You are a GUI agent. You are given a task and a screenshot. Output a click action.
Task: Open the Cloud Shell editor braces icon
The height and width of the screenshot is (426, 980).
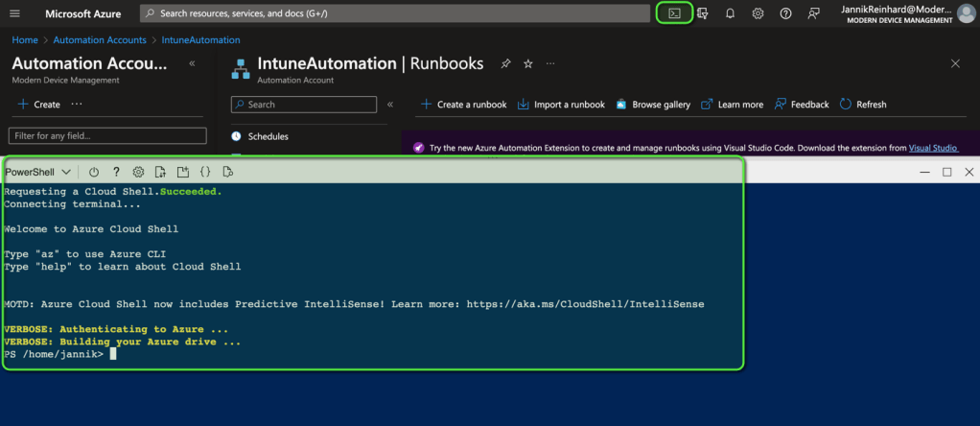click(x=205, y=172)
